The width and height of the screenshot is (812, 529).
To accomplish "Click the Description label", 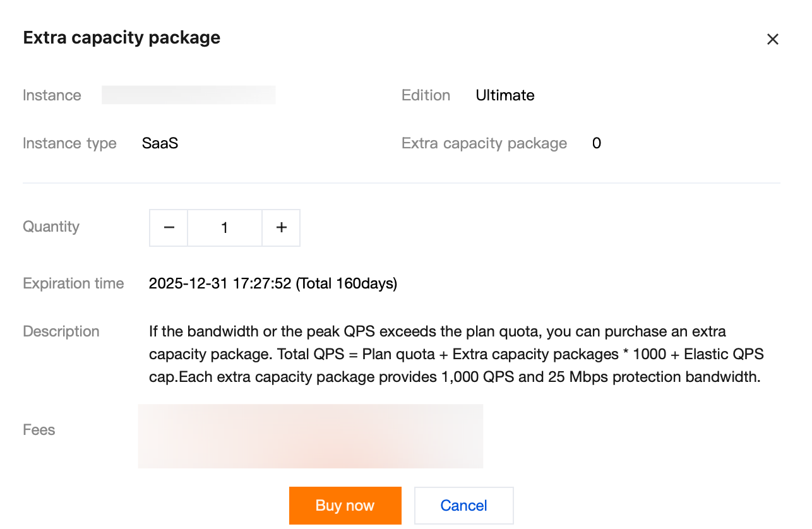I will tap(61, 331).
